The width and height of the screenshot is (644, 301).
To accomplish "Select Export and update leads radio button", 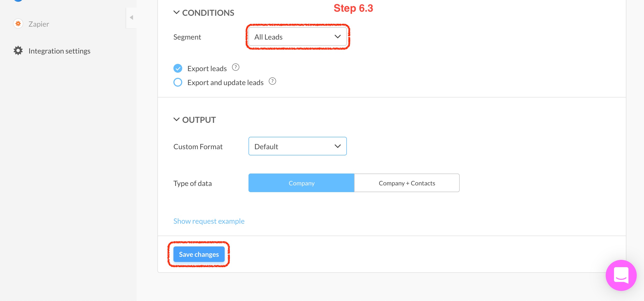I will tap(178, 82).
